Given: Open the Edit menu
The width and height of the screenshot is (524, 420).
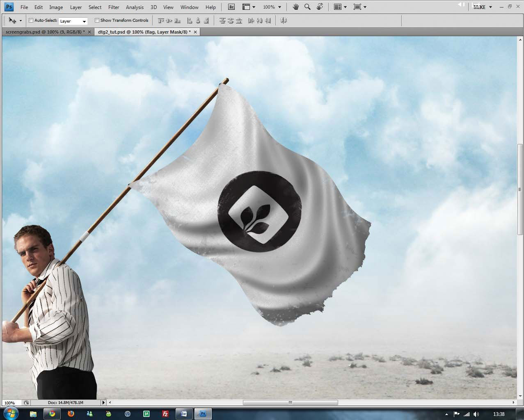Looking at the screenshot, I should click(39, 7).
